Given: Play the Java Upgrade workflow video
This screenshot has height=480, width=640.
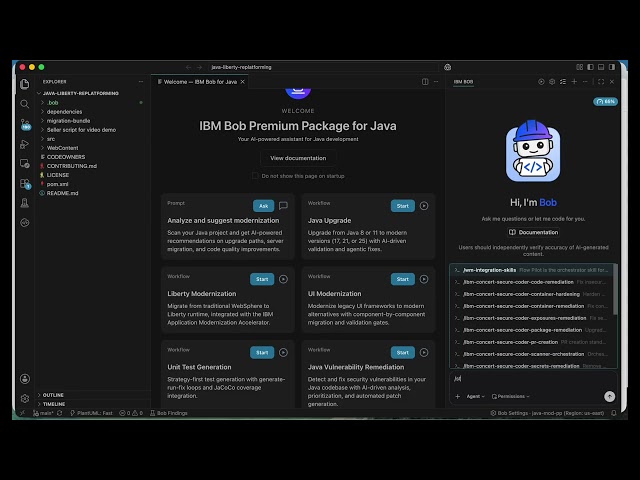Looking at the screenshot, I should [424, 206].
